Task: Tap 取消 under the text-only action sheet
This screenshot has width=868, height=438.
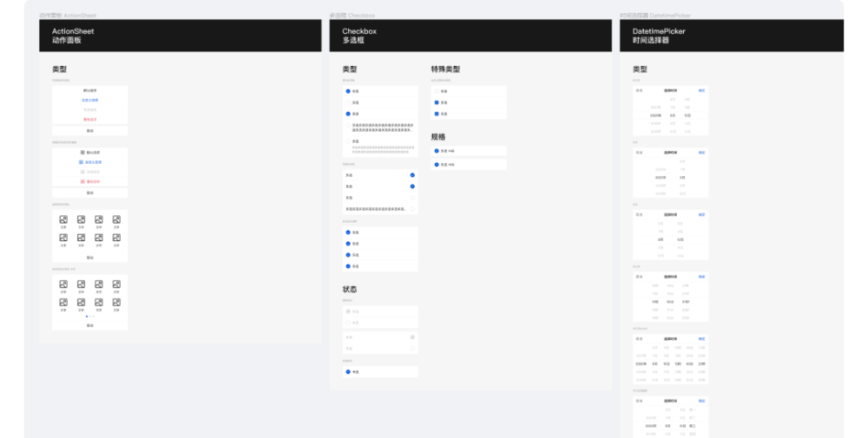Action: [x=89, y=131]
